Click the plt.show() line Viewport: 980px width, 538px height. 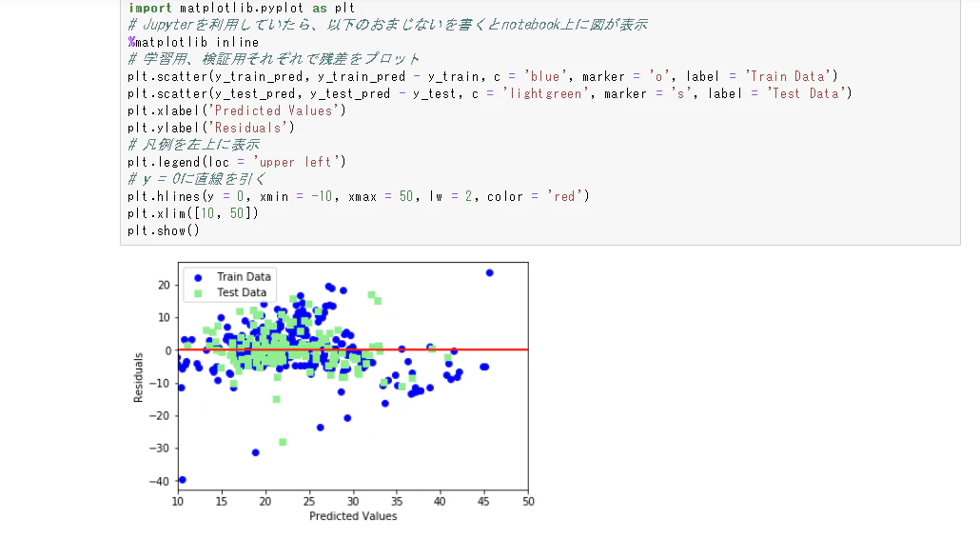164,230
